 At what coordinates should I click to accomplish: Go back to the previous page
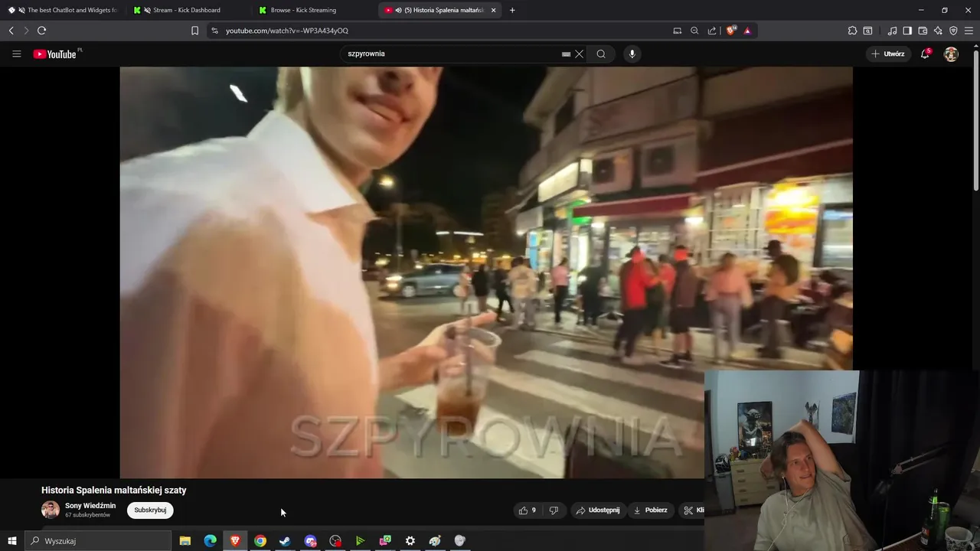pyautogui.click(x=11, y=31)
